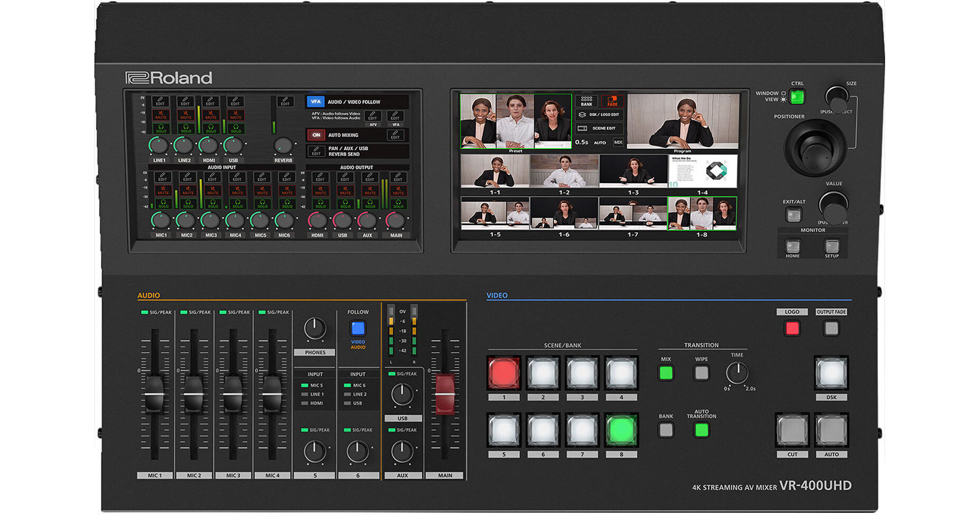Screen dimensions: 980x515
Task: Tap the SOLO icon for the MIC4 channel
Action: (237, 203)
